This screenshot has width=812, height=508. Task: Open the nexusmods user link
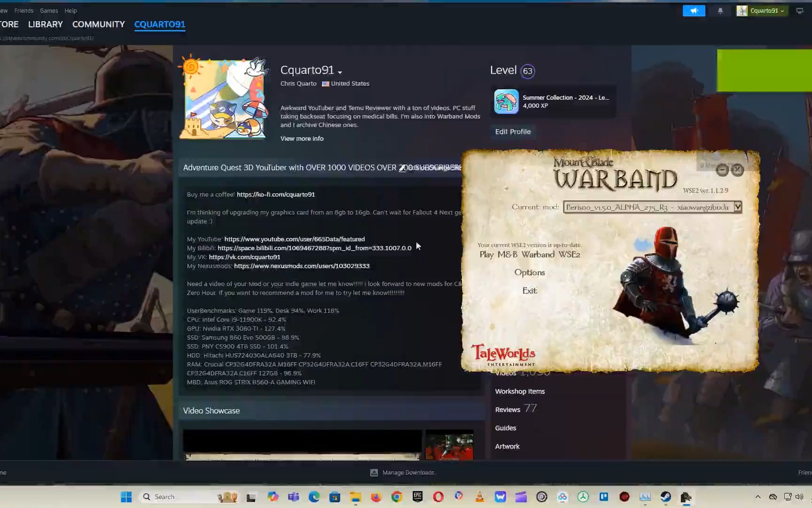302,266
